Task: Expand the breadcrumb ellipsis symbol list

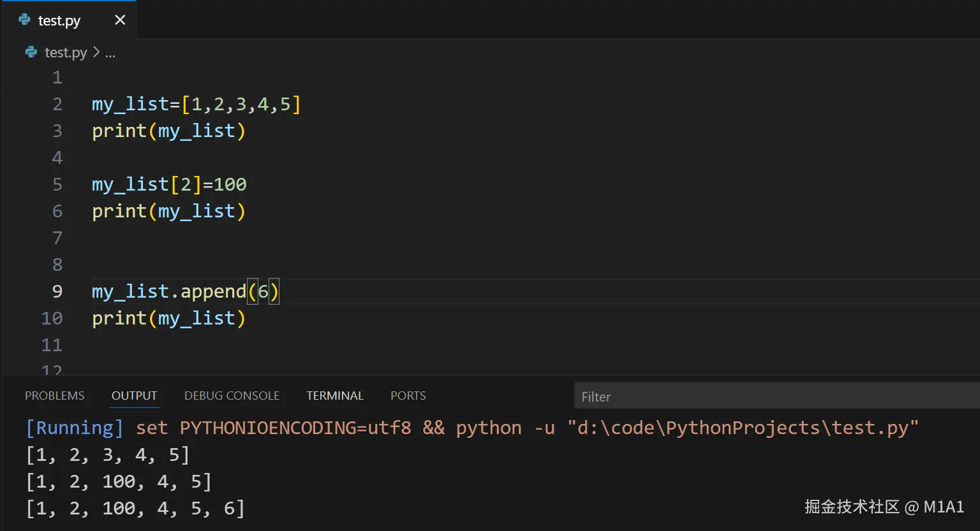Action: click(110, 53)
